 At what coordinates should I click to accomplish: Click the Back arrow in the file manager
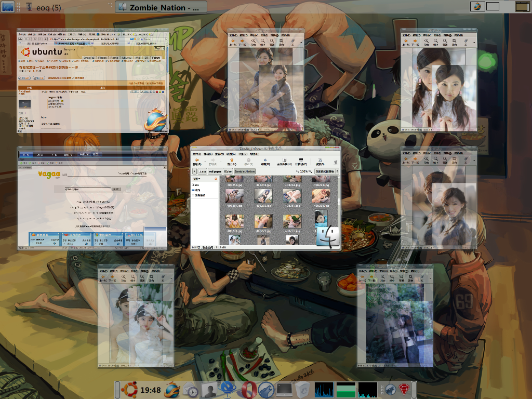pos(197,161)
